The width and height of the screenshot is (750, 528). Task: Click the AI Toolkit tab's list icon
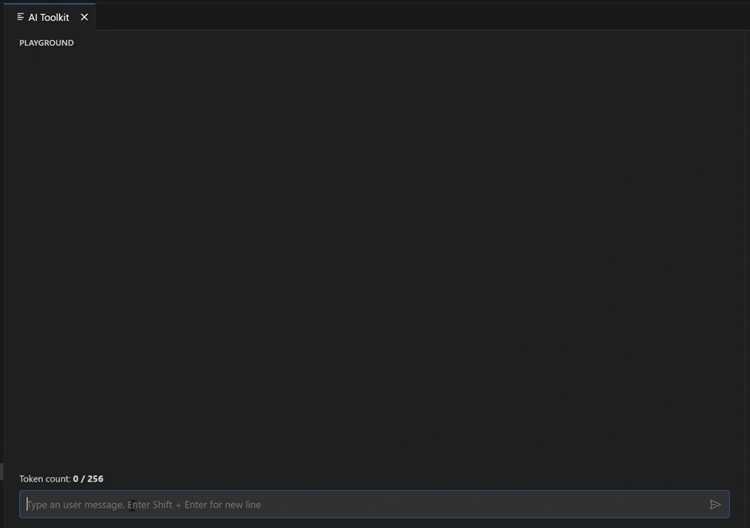[21, 17]
